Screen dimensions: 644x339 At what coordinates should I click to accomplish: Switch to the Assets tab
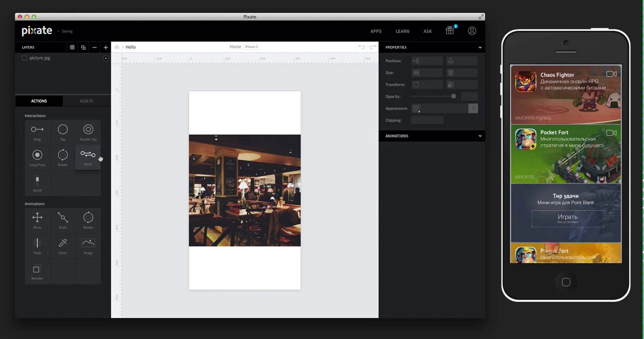[x=86, y=101]
